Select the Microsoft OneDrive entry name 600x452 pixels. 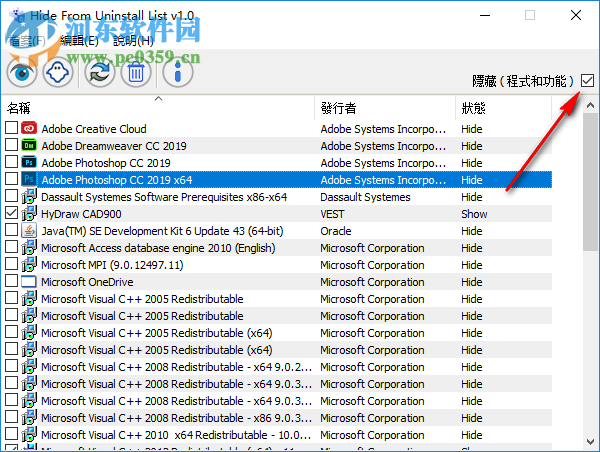click(x=87, y=282)
